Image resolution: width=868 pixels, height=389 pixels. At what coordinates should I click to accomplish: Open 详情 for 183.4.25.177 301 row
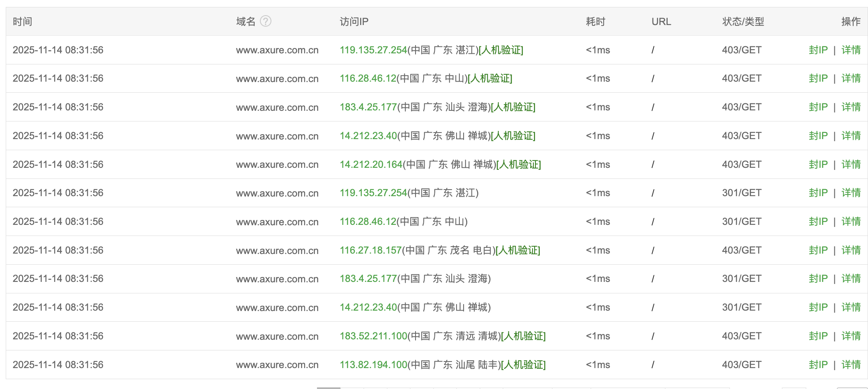(x=851, y=279)
